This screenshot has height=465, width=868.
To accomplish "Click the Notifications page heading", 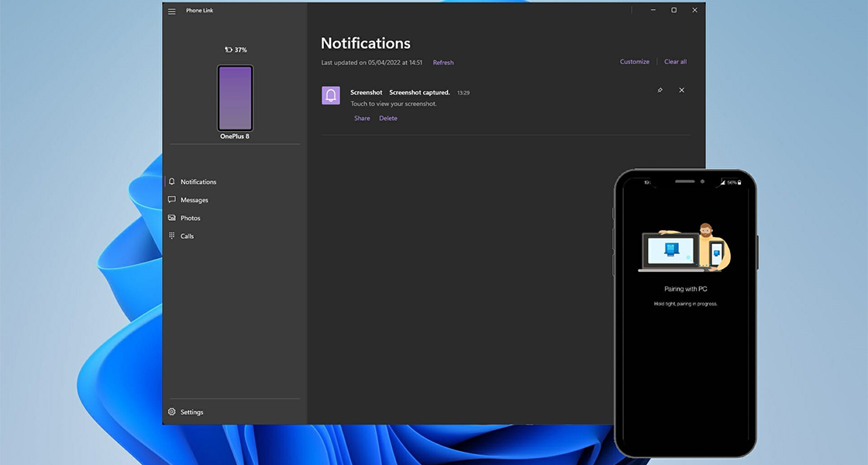I will (x=365, y=43).
